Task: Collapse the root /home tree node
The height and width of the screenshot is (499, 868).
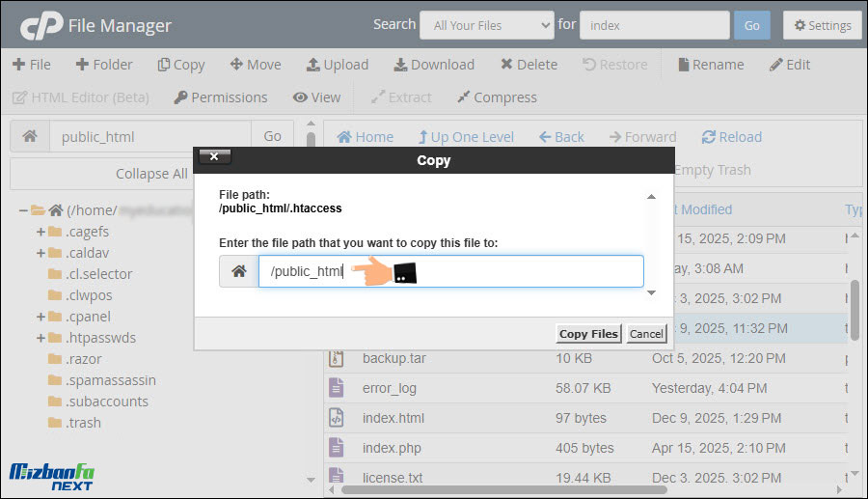Action: click(23, 210)
